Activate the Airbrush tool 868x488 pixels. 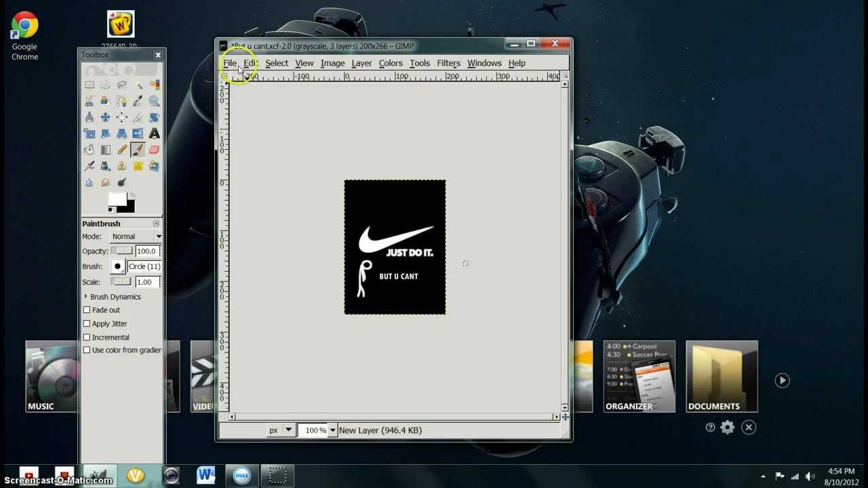[x=90, y=166]
